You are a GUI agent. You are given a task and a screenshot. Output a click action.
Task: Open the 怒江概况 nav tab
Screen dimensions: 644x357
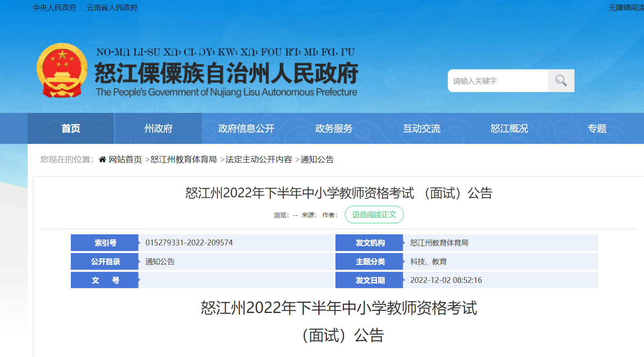509,128
